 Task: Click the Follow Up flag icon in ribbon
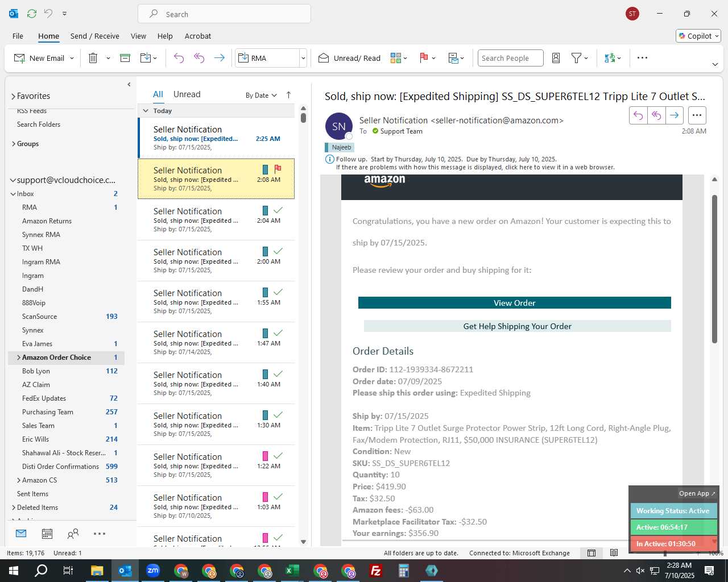point(424,58)
